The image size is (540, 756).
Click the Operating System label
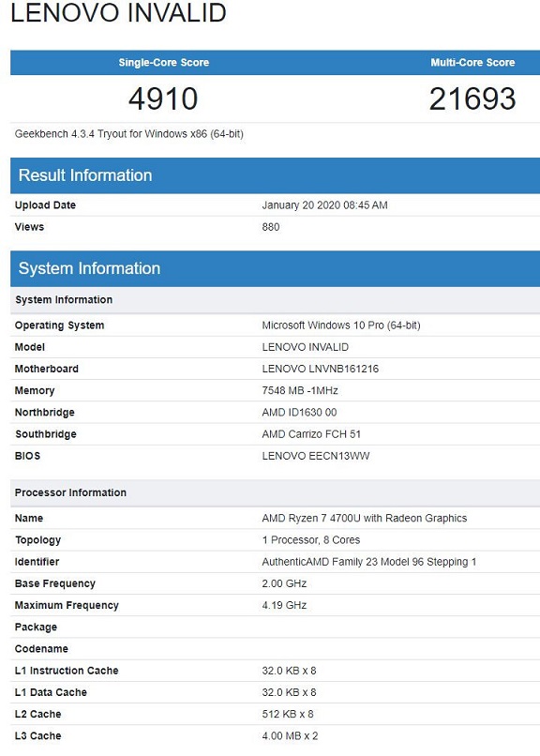59,325
